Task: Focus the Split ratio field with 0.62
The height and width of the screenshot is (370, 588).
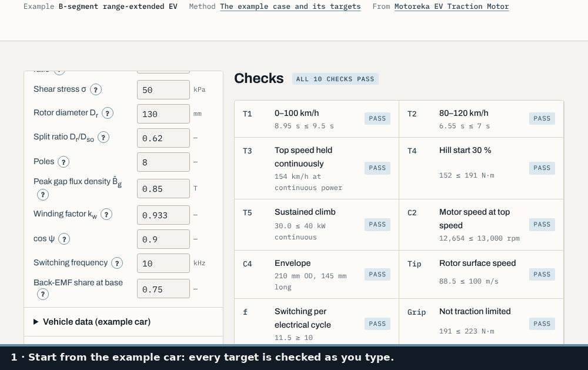Action: 163,138
